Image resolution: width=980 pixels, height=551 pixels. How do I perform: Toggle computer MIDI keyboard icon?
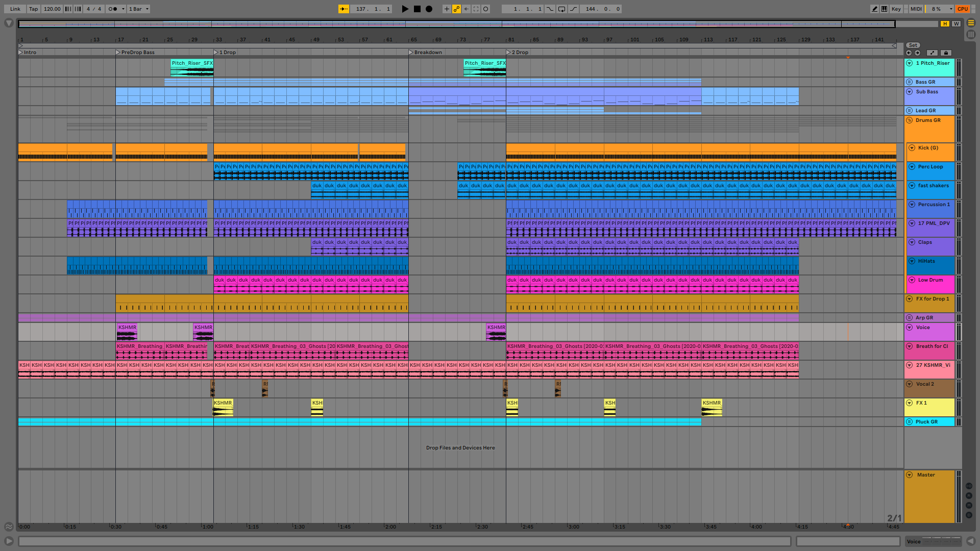point(884,9)
